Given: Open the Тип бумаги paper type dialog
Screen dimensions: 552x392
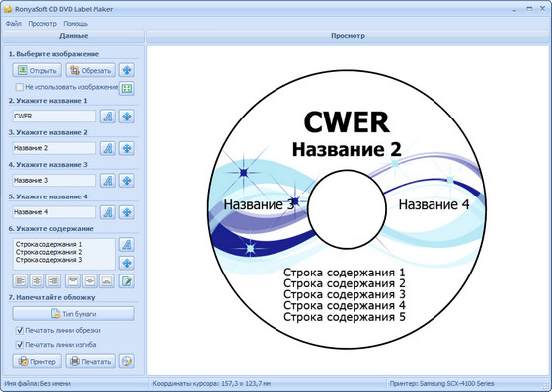Looking at the screenshot, I should click(74, 314).
